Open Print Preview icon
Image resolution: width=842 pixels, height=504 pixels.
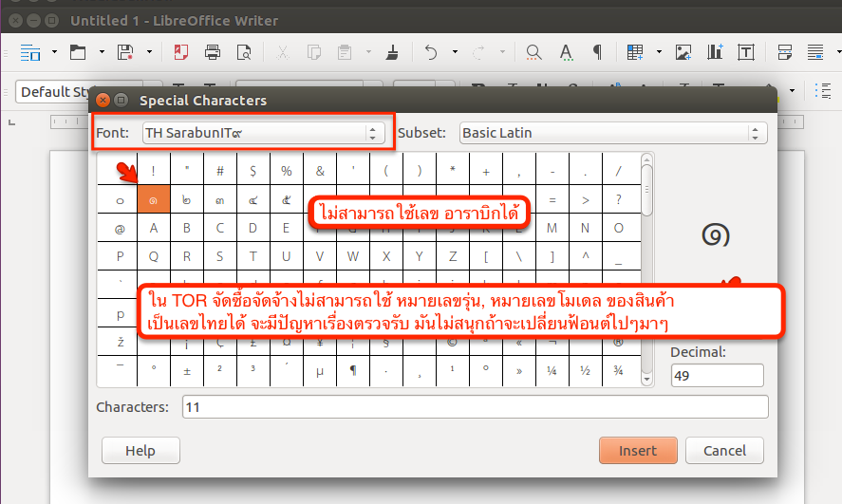click(244, 52)
